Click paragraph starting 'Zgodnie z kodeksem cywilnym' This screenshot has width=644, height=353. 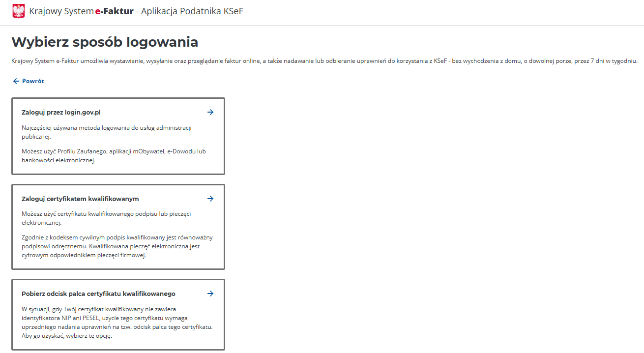[x=117, y=246]
